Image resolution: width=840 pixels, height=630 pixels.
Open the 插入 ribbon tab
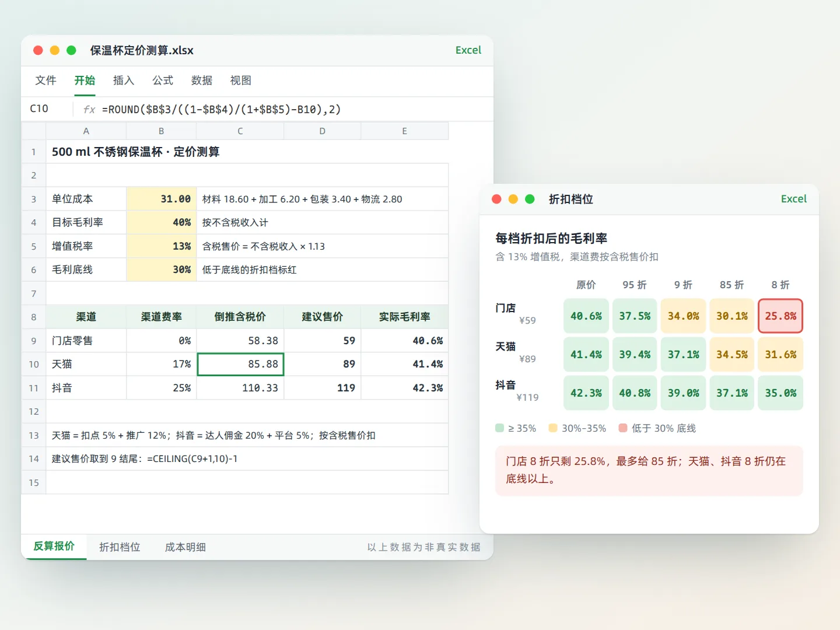coord(124,80)
